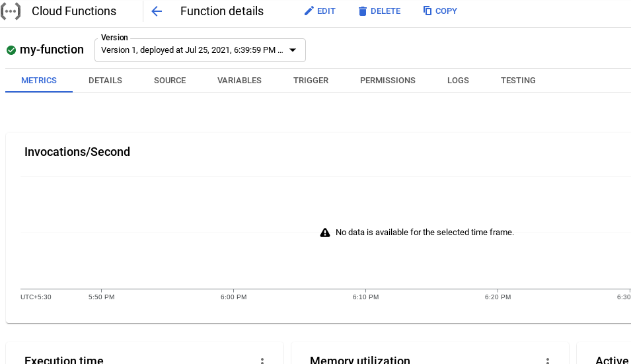The height and width of the screenshot is (364, 631).
Task: Click the Version dropdown arrow
Action: [x=293, y=50]
